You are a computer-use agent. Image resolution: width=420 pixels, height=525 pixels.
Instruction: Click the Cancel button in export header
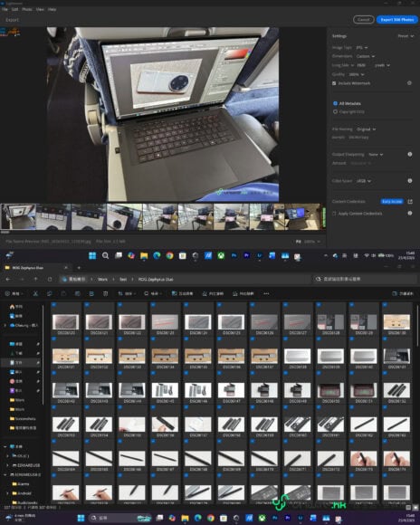click(363, 20)
